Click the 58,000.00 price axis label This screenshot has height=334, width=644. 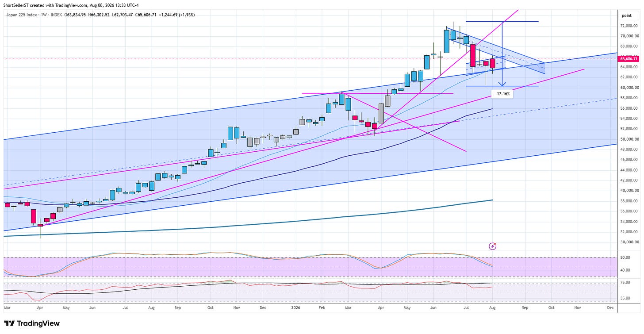click(629, 98)
